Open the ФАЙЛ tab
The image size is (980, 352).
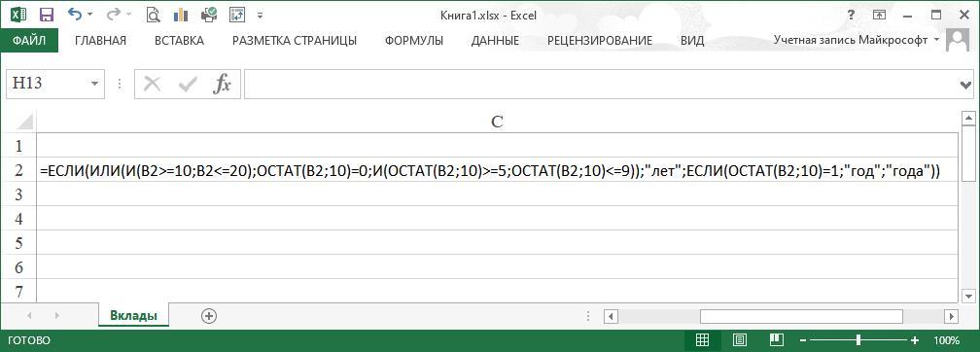29,41
